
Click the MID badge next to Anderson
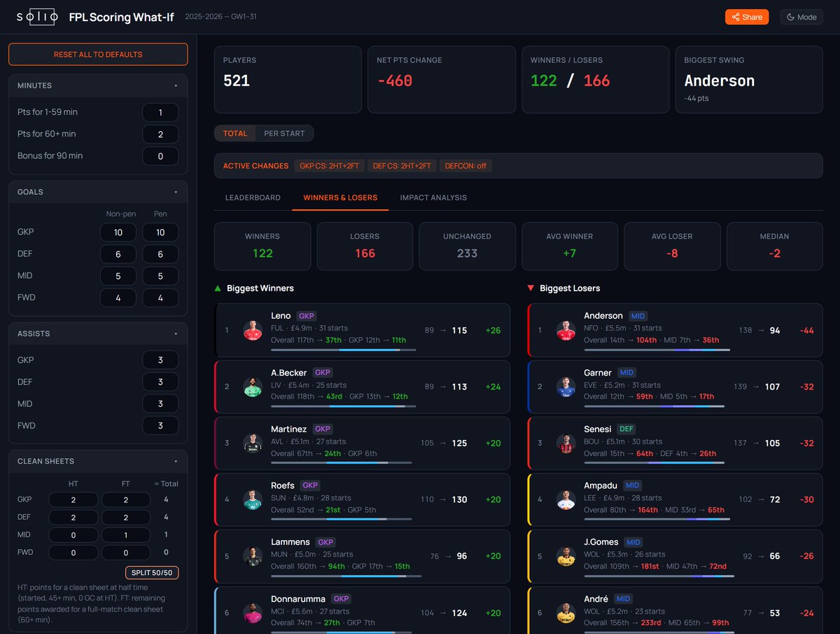point(638,316)
